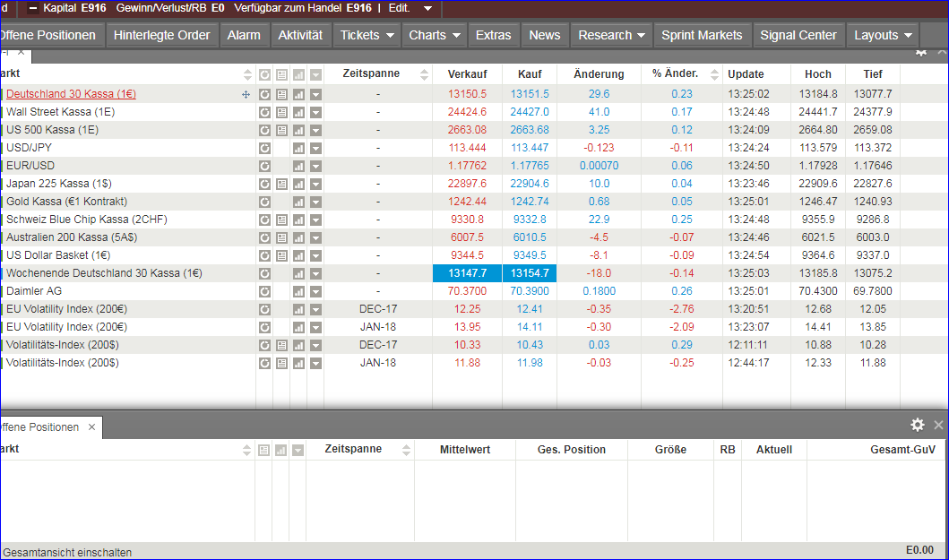This screenshot has height=560, width=949.
Task: Open the Aktivität menu item
Action: [300, 35]
